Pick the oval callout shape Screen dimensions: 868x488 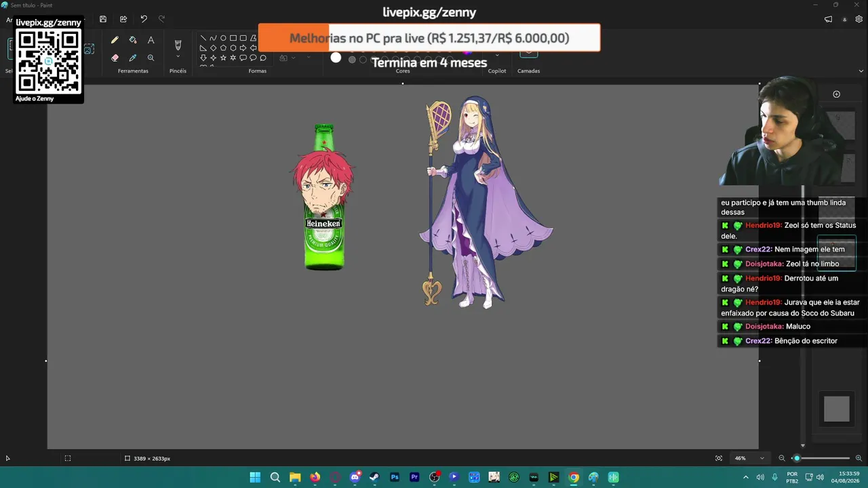point(253,58)
